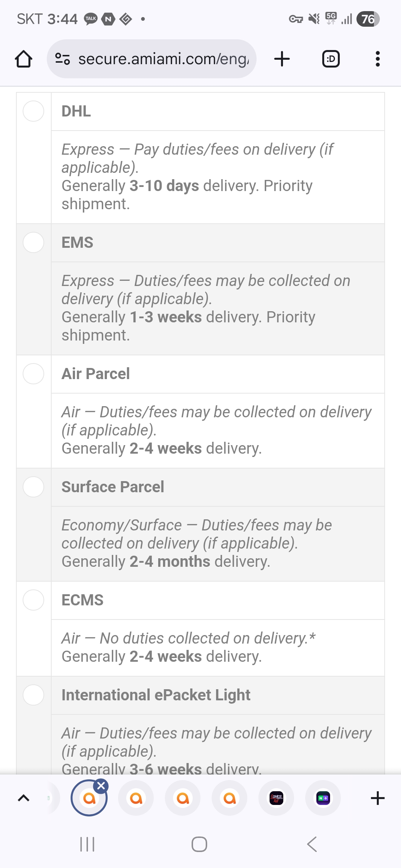Select the DHL shipping radio button
This screenshot has width=401, height=868.
(33, 111)
